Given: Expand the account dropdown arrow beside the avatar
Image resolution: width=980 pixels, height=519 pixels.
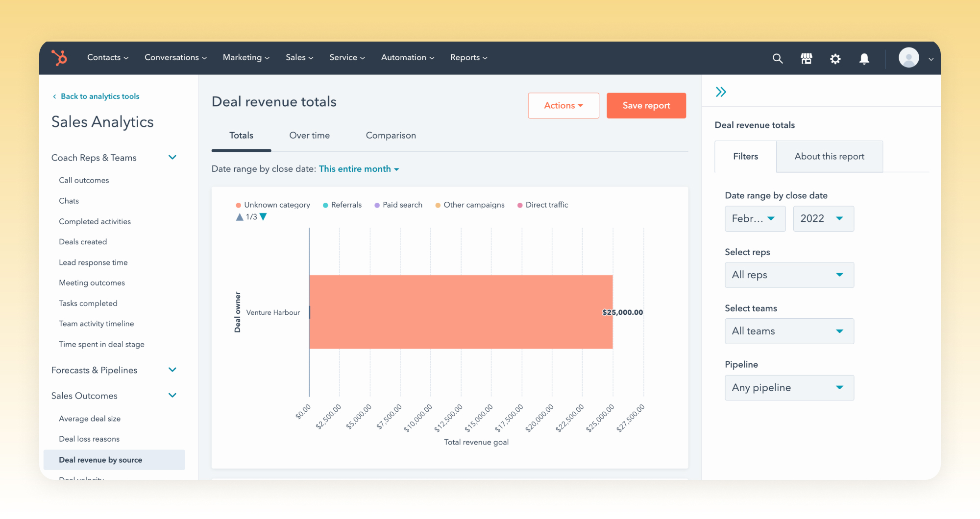Looking at the screenshot, I should pos(931,59).
